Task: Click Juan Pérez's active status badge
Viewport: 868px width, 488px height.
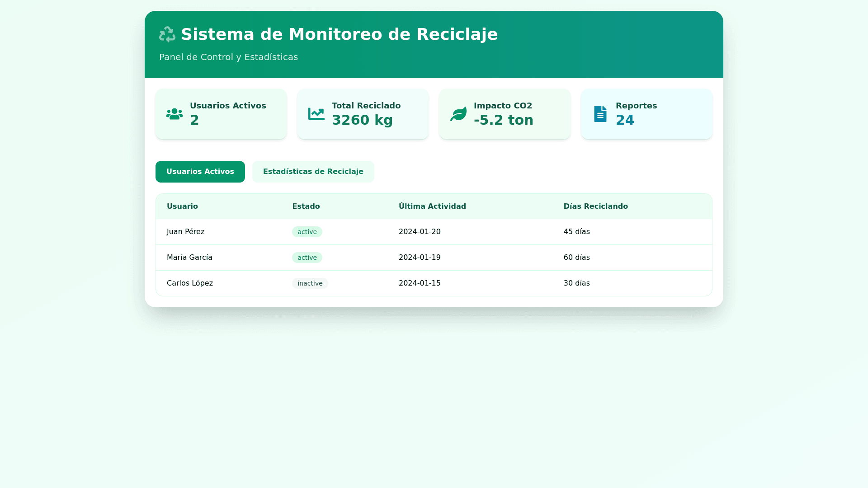Action: [307, 232]
